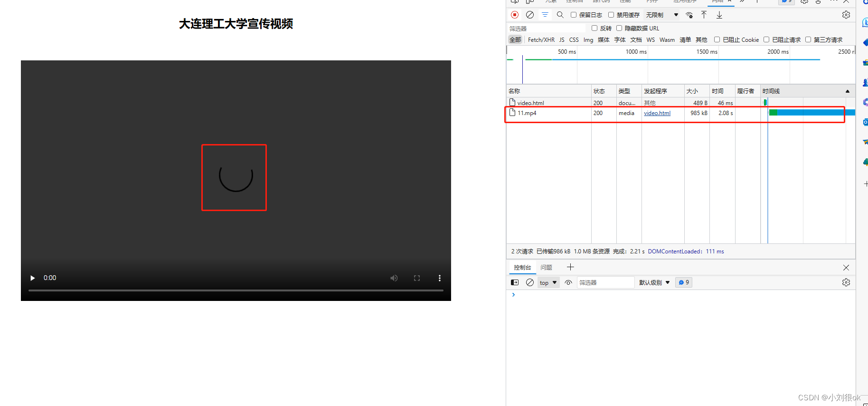Sort by 类型 column header
This screenshot has width=868, height=406.
coord(629,91)
